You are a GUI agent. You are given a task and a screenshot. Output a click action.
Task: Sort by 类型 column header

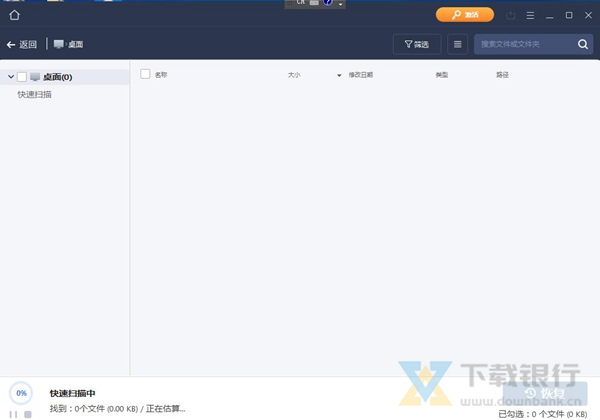(x=442, y=75)
